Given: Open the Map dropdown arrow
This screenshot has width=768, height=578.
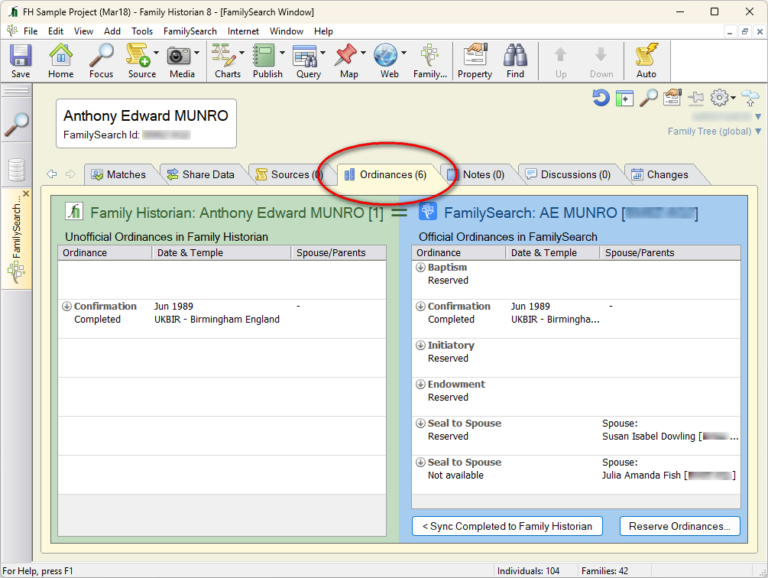Looking at the screenshot, I should click(x=363, y=52).
